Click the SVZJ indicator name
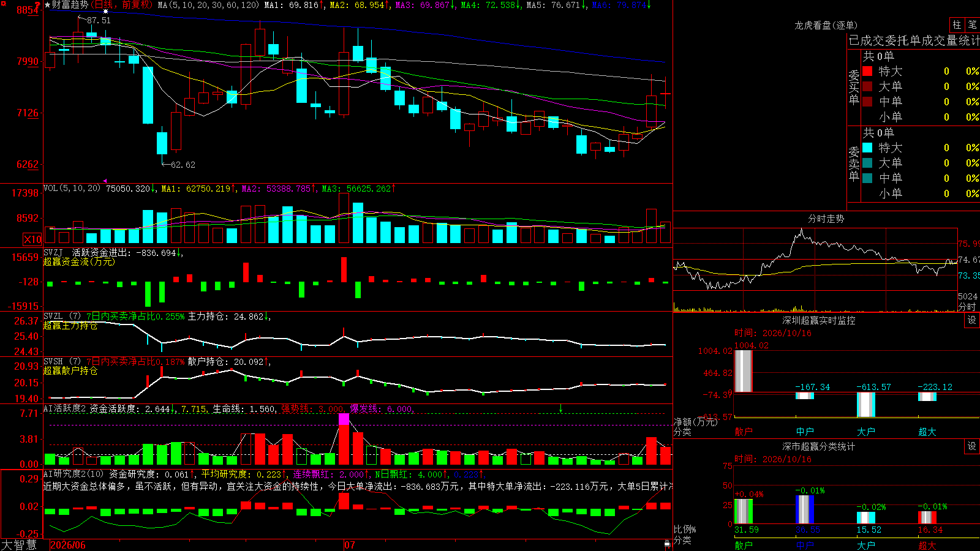980x551 pixels. (x=53, y=252)
